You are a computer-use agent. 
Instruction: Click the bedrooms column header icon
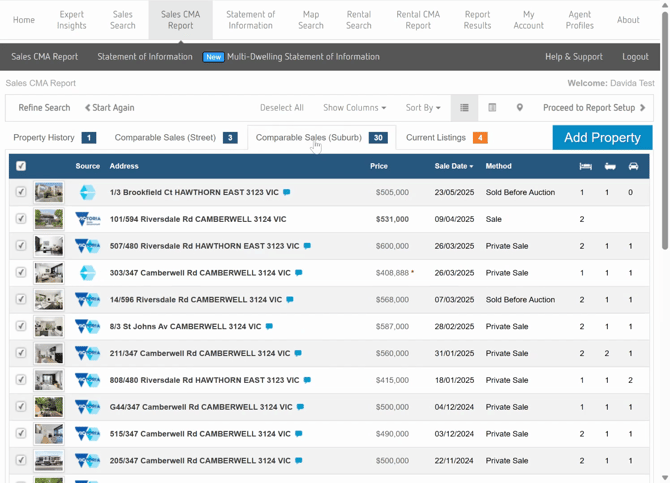(585, 166)
